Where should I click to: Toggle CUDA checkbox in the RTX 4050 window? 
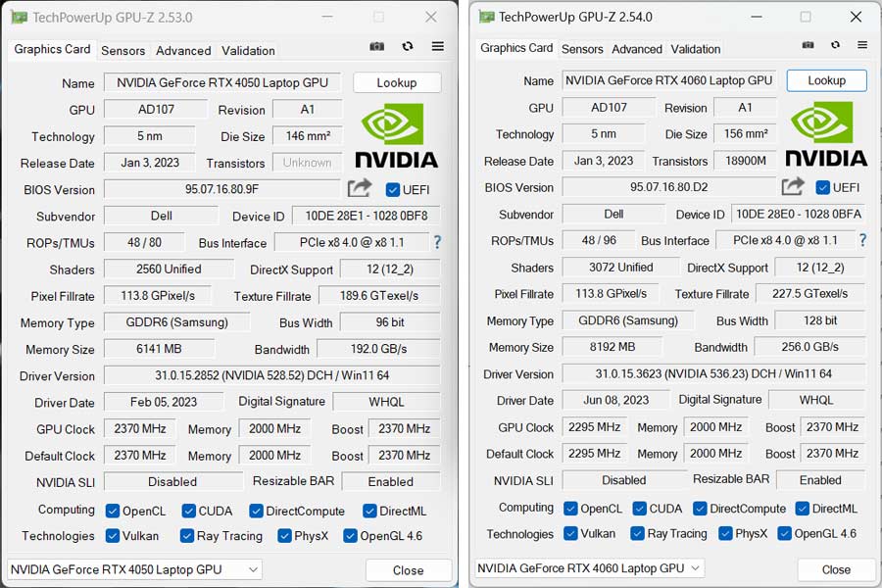point(188,511)
